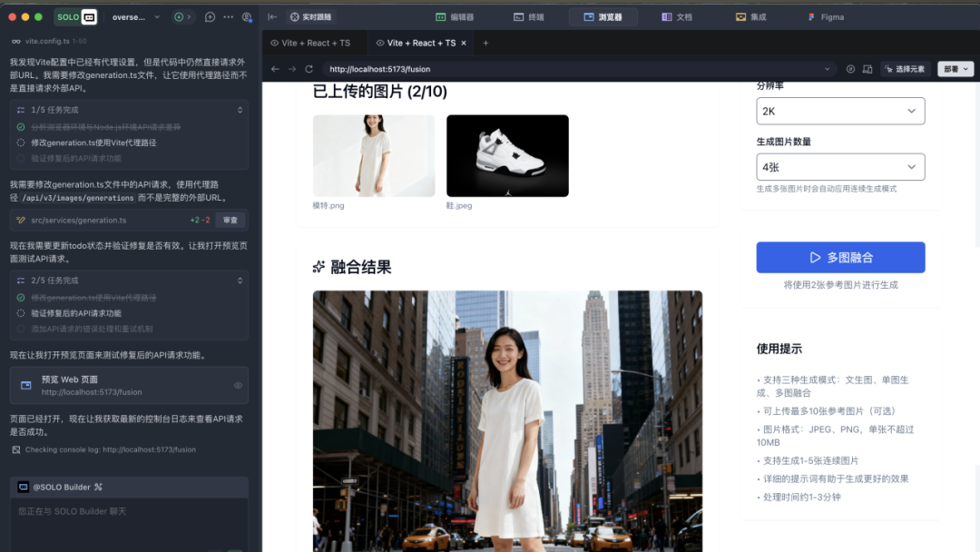Focus the SOLO Builder chat input
980x552 pixels.
(x=130, y=522)
